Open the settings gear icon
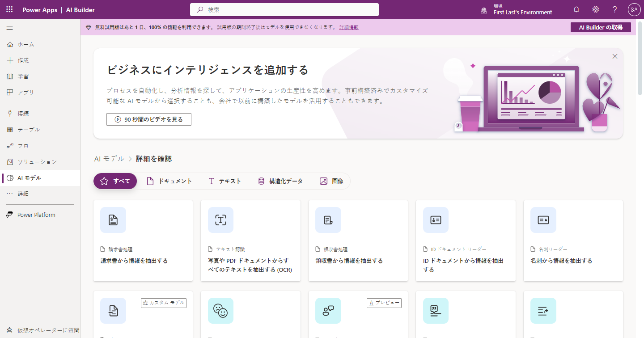 click(596, 9)
